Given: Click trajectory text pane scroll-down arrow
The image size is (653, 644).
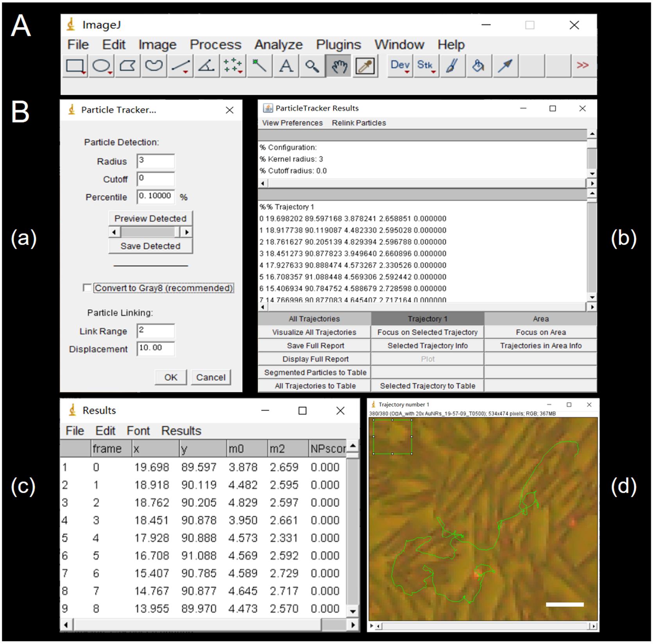Looking at the screenshot, I should tap(592, 298).
